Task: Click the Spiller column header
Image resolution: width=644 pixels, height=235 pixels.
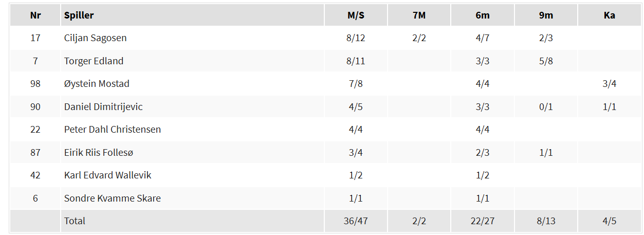Action: (79, 15)
